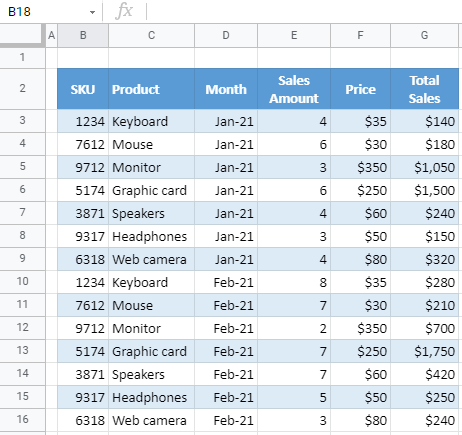Image resolution: width=462 pixels, height=435 pixels.
Task: Select SKU 1234 in row 3
Action: tap(83, 121)
